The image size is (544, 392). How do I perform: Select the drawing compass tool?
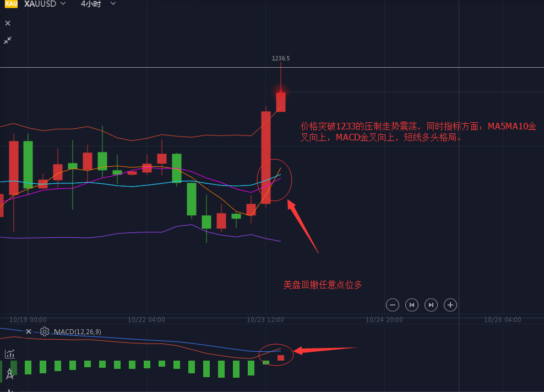coord(9,375)
